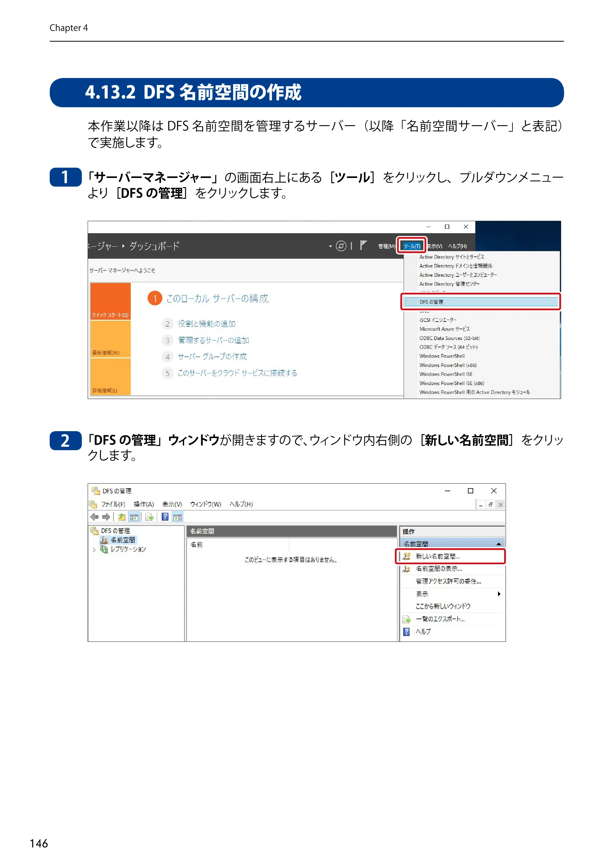Expand the レプリケーション tree node

point(94,550)
